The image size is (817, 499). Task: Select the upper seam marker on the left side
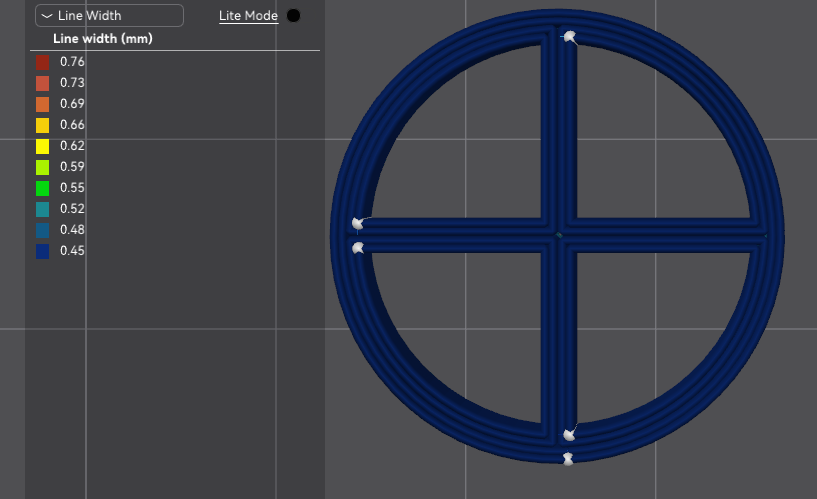point(357,223)
